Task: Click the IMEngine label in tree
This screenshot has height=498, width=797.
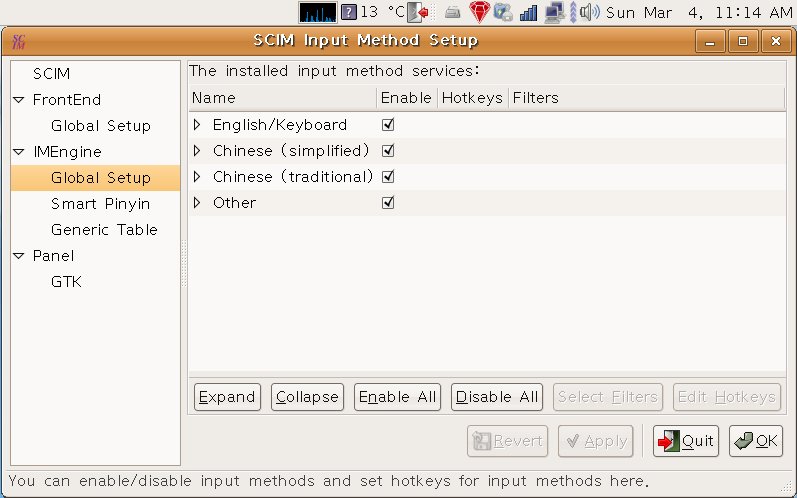Action: (x=67, y=151)
